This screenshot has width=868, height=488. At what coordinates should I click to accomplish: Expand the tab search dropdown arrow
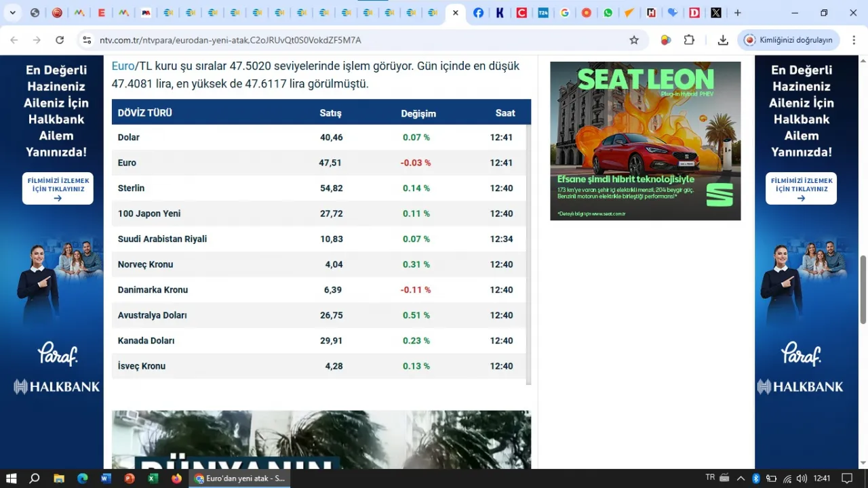[x=12, y=12]
